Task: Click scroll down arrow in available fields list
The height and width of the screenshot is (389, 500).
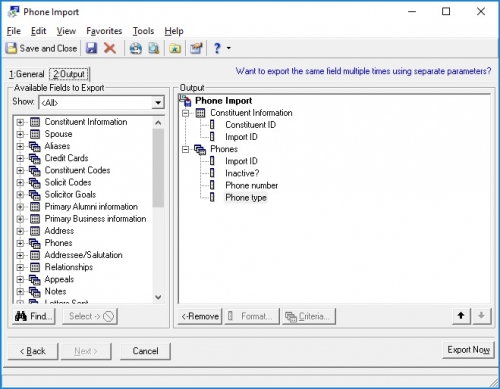Action: 158,297
